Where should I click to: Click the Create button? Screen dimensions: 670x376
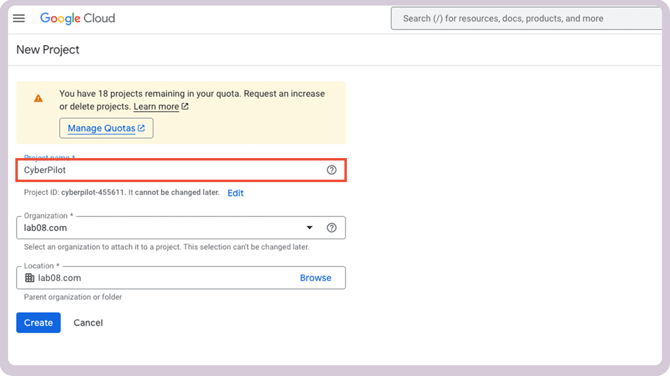(38, 323)
